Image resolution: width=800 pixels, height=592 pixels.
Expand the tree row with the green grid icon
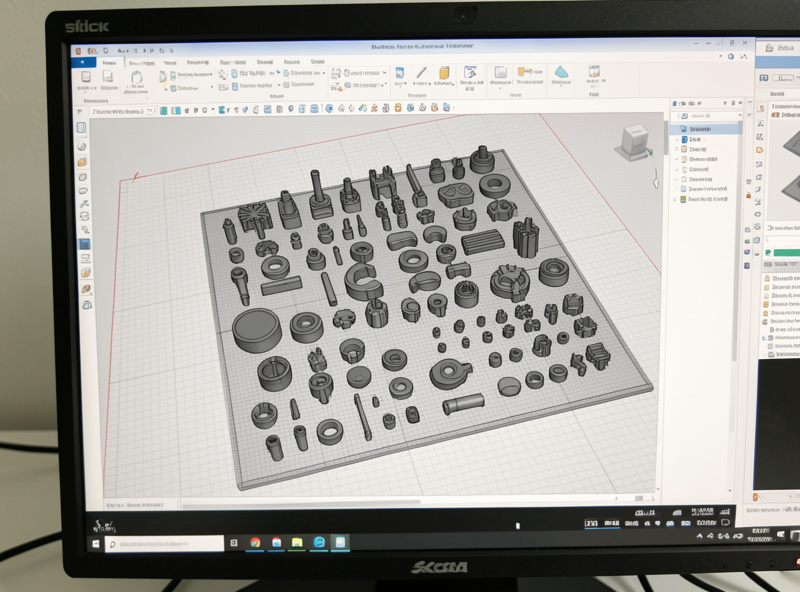pyautogui.click(x=676, y=199)
